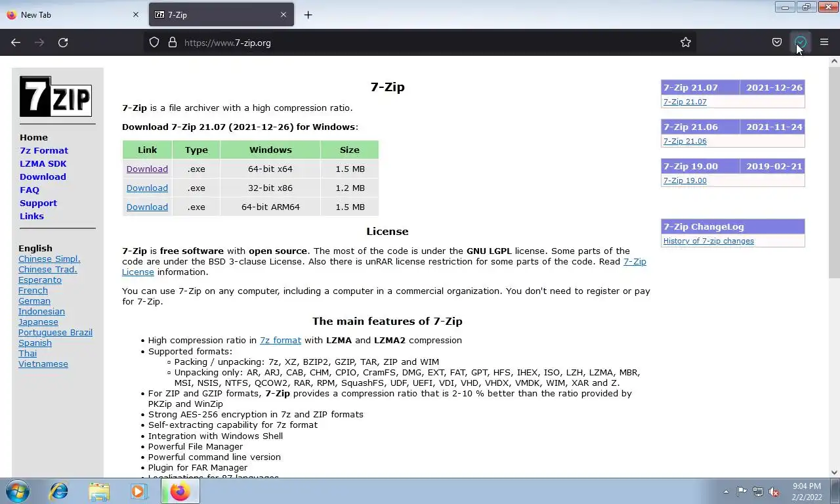840x504 pixels.
Task: Close the New Tab tab
Action: [136, 14]
